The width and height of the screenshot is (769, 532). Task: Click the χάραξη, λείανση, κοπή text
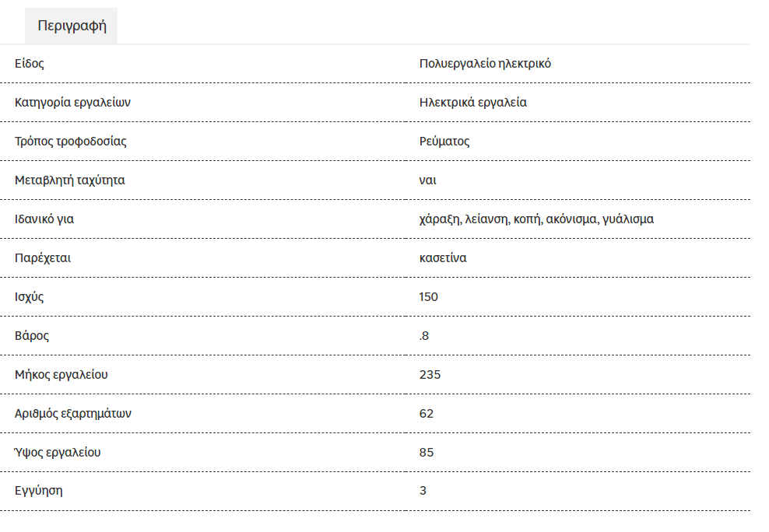coord(481,219)
